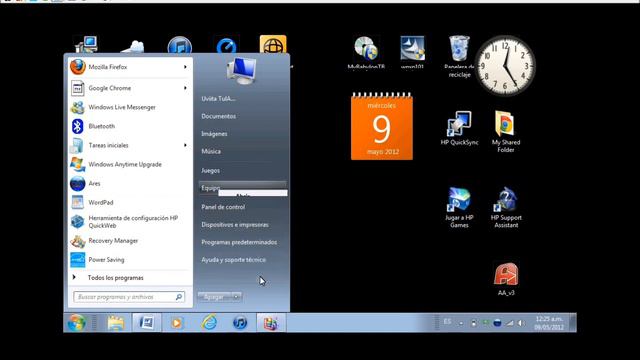Select the Jugar a HP Games shortcut
This screenshot has width=640, height=360.
coord(459,207)
